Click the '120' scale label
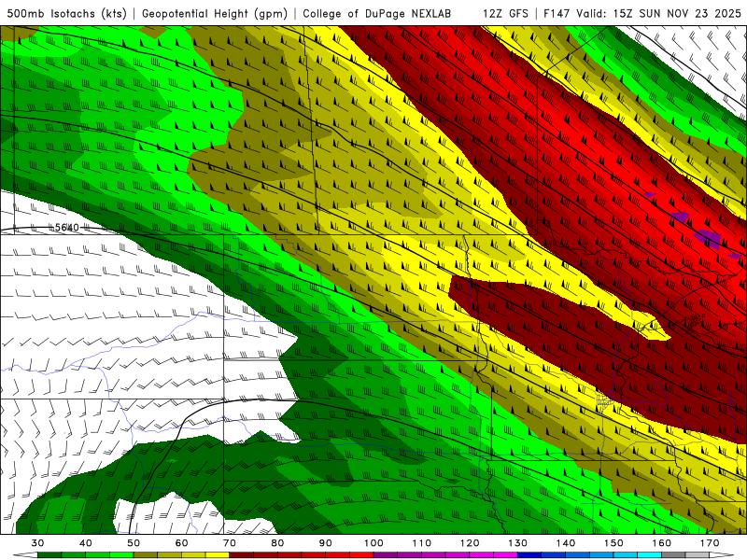Screen dimensions: 747x560 470,543
